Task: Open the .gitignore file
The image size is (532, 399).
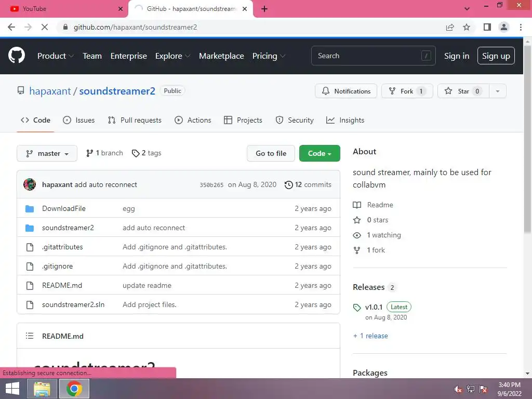Action: (57, 267)
